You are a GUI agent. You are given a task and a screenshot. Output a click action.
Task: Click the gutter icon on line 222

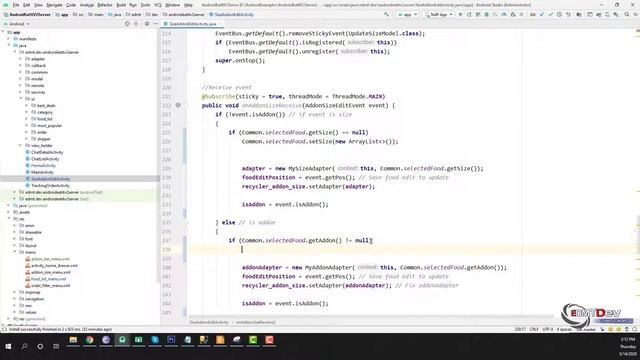pyautogui.click(x=178, y=105)
